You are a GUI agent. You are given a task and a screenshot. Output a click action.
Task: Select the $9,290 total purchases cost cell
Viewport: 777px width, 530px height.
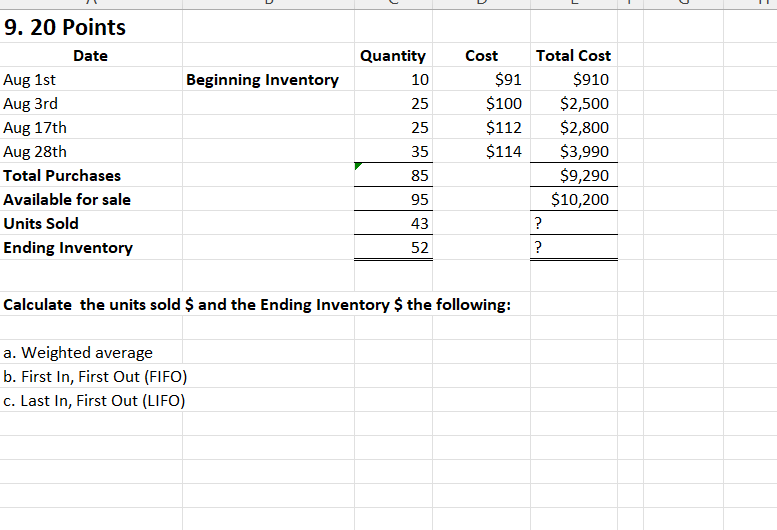pos(573,175)
